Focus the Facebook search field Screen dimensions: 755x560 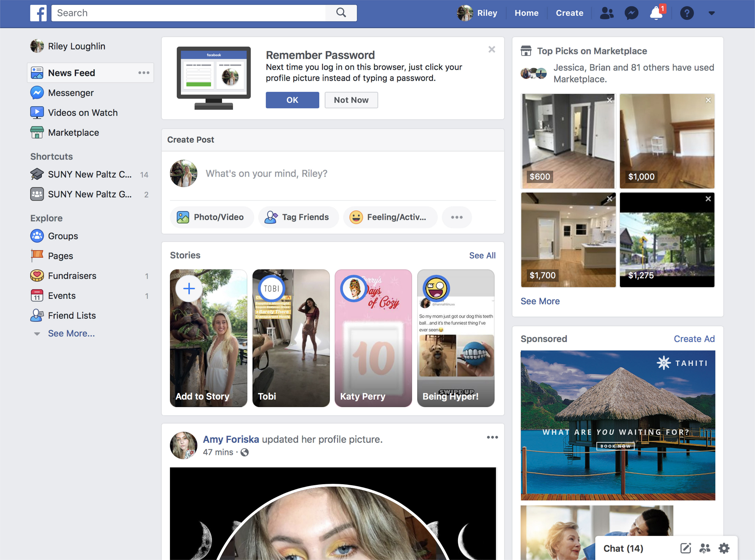[x=188, y=13]
